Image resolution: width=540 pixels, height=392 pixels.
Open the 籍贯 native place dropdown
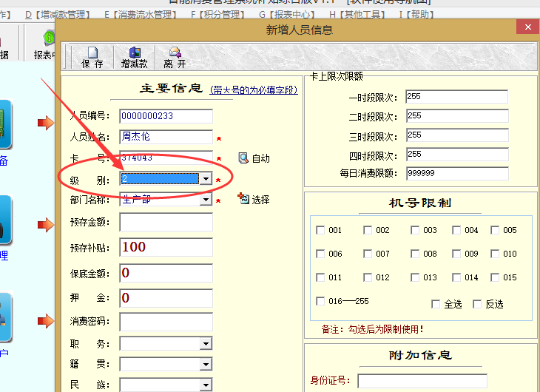206,364
